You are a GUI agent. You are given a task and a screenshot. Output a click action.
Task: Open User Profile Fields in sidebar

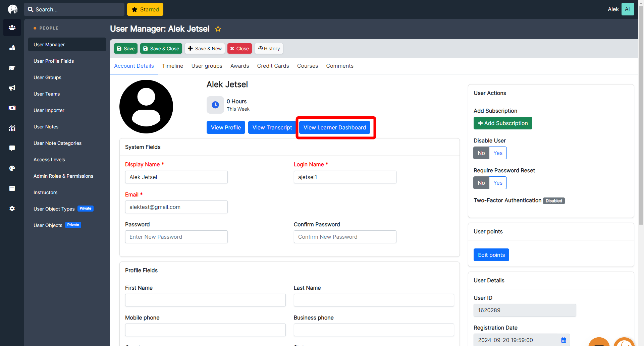67,61
